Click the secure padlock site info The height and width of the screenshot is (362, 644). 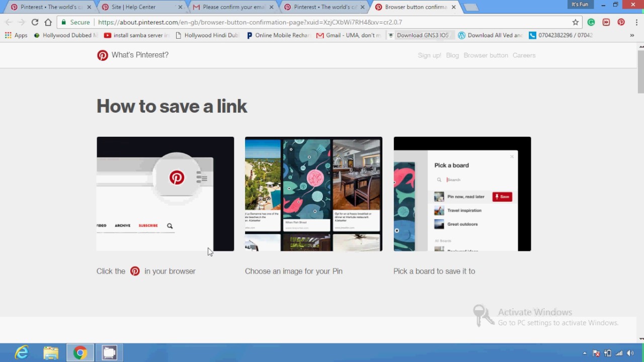click(75, 22)
